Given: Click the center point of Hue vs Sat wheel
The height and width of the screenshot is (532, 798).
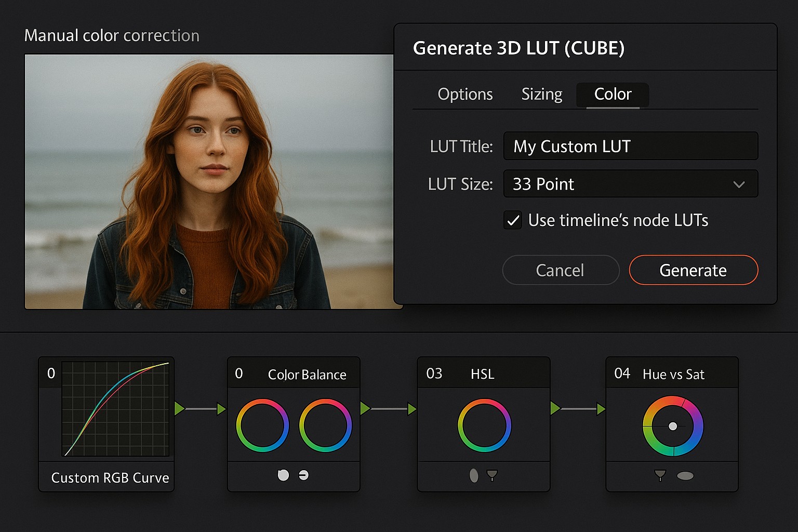Looking at the screenshot, I should [673, 426].
